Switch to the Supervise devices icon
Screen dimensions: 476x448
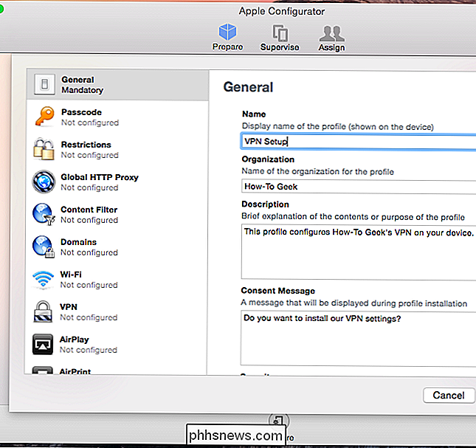(280, 32)
